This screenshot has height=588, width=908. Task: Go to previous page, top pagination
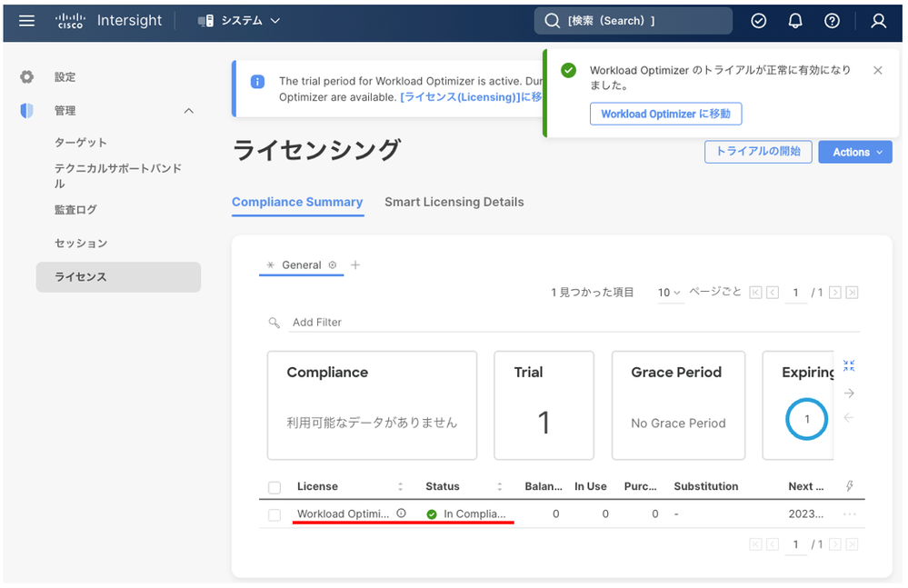pyautogui.click(x=773, y=293)
